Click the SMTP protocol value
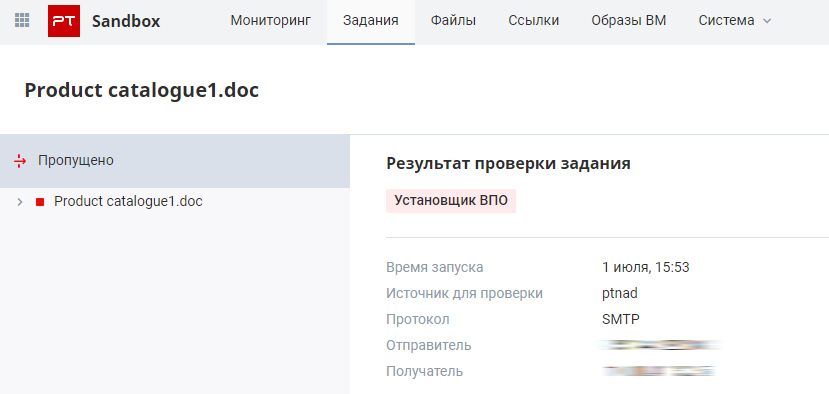 [x=621, y=319]
